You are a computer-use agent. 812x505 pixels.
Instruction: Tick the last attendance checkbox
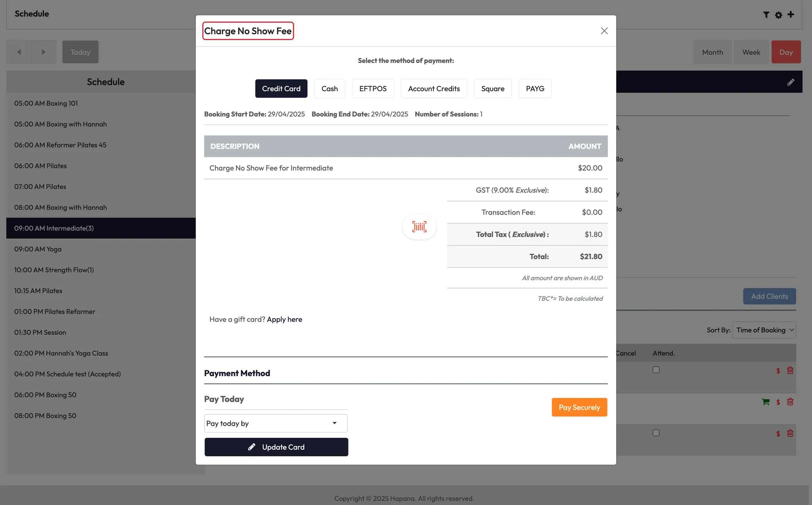[x=656, y=433]
